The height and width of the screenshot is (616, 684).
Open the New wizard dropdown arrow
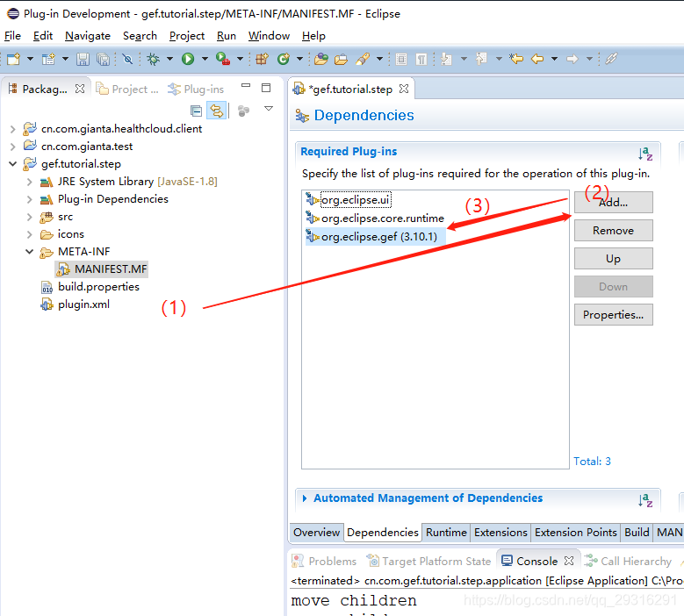[x=30, y=59]
